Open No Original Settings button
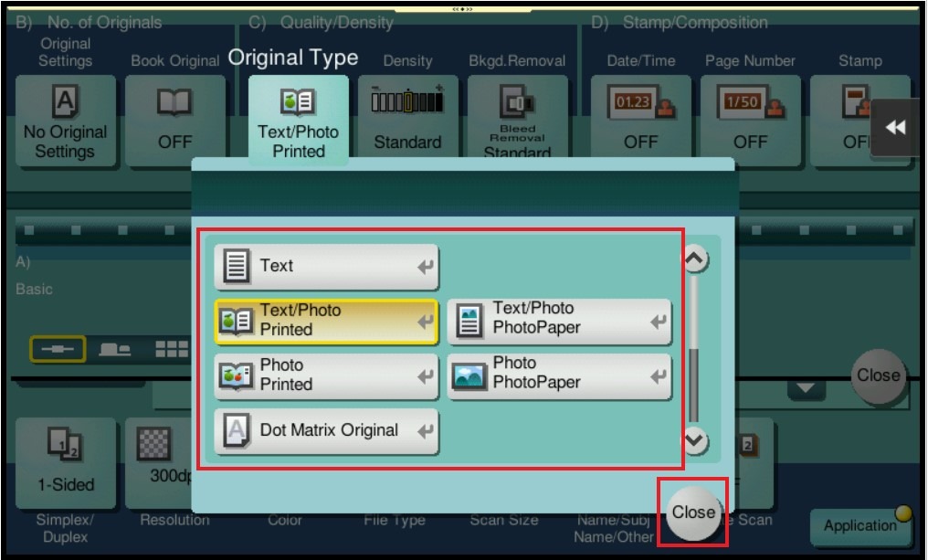The height and width of the screenshot is (560, 928). [65, 121]
